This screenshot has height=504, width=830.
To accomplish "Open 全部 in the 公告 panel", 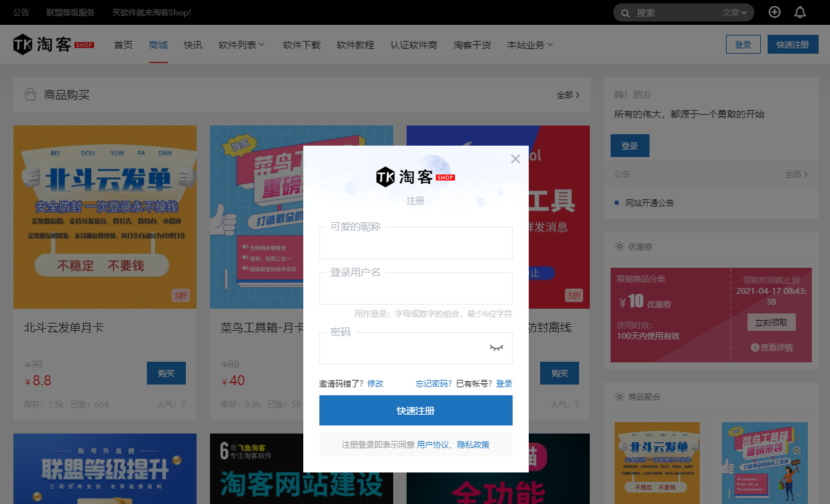I will point(796,174).
